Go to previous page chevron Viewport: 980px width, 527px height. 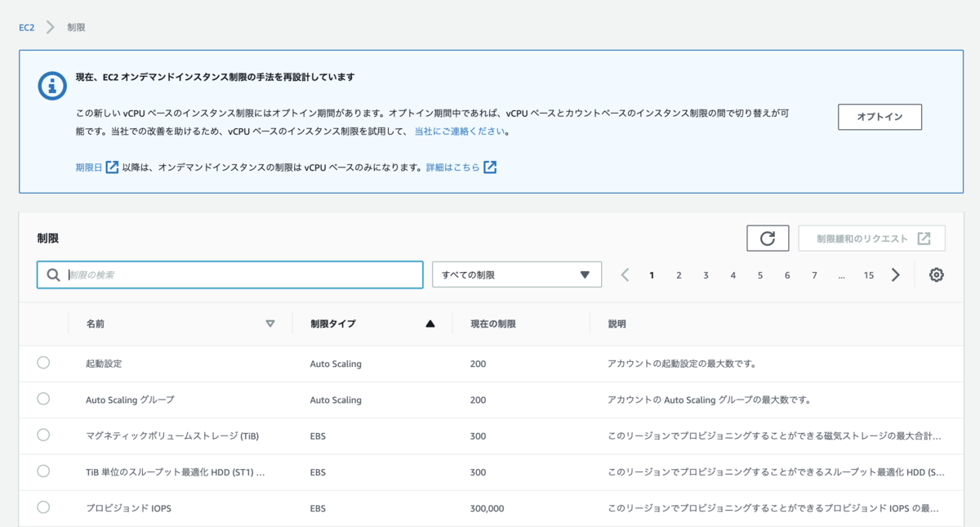coord(625,275)
